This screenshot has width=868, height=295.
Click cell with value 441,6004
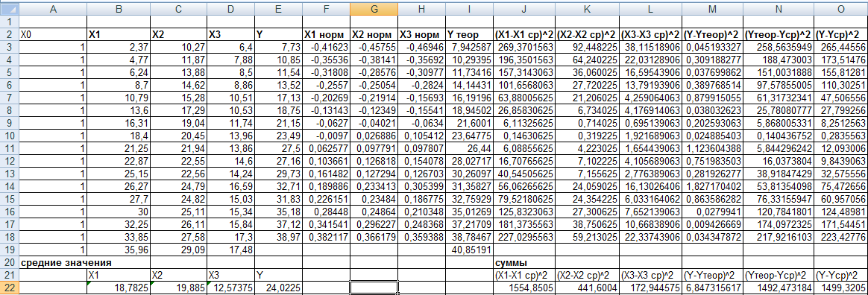pos(588,288)
